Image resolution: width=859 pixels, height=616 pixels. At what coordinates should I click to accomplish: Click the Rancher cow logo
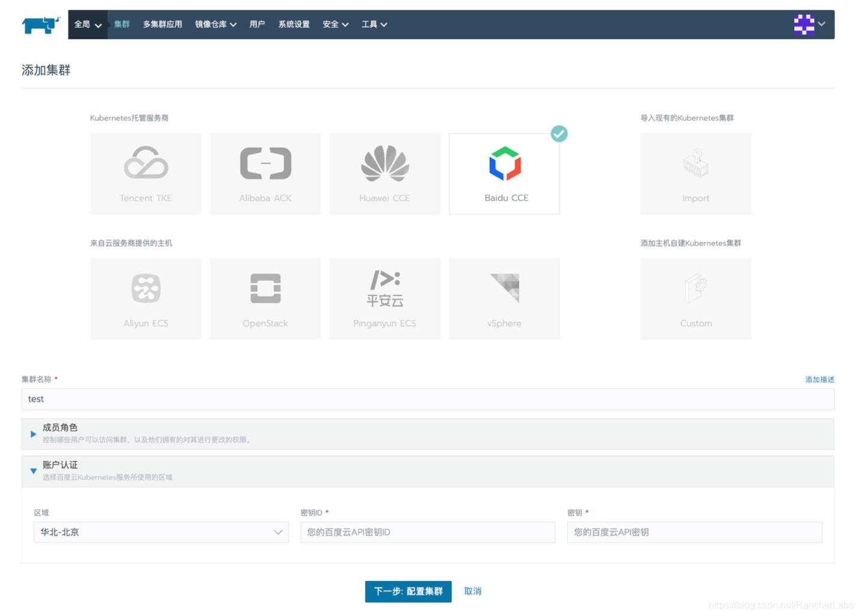41,25
